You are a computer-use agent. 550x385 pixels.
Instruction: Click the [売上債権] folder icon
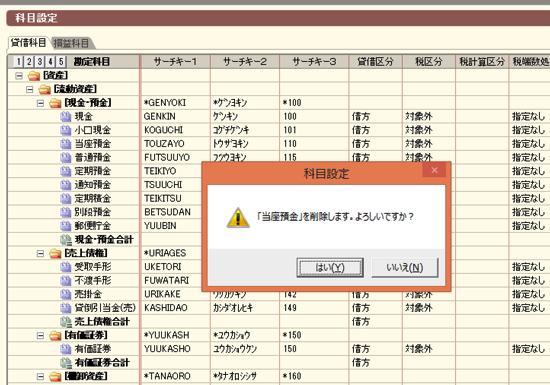point(55,253)
